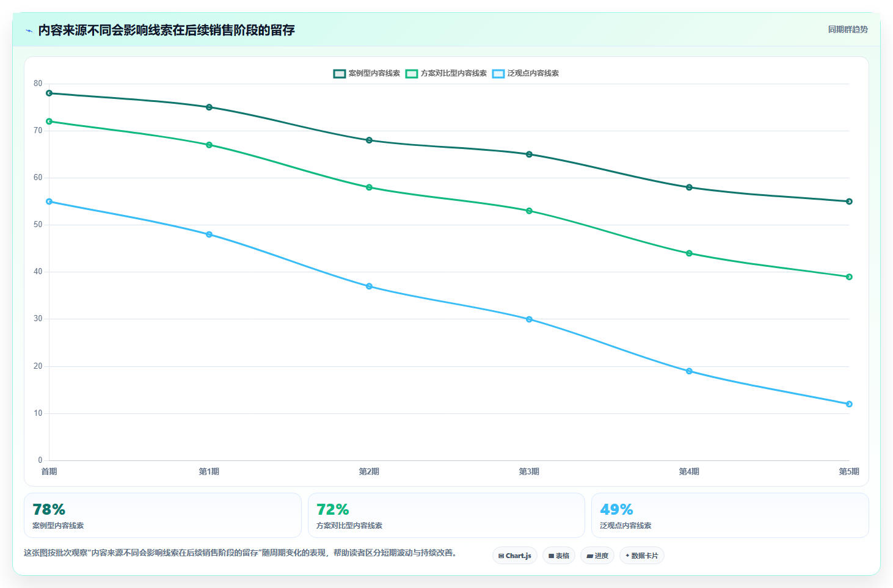The width and height of the screenshot is (893, 588).
Task: Click the 表格 chip
Action: point(559,556)
